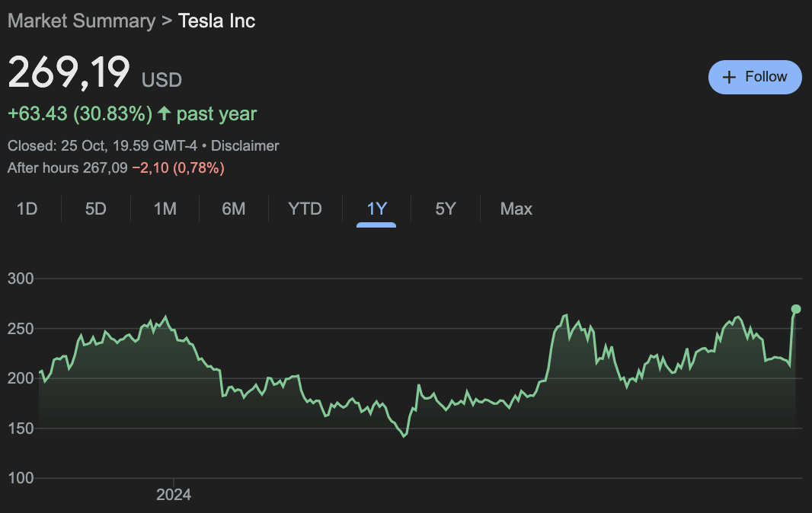Click the blue underline beneath 1Y
This screenshot has height=513, width=812.
(x=375, y=226)
